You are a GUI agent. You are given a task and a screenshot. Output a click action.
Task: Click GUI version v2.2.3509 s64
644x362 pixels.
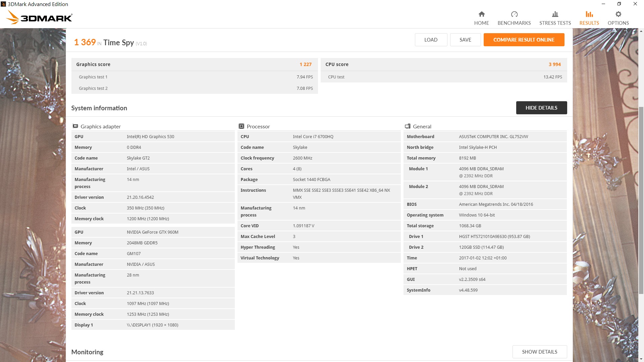click(472, 279)
